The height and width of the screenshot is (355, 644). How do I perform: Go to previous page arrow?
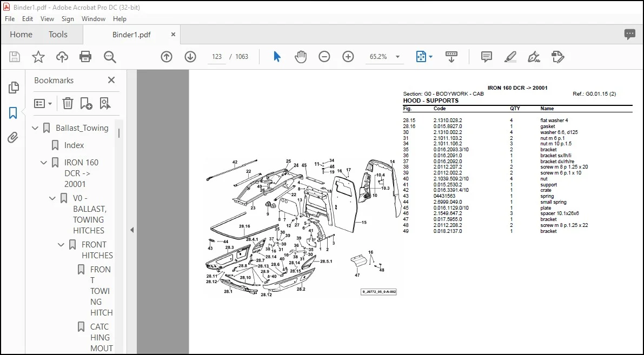(167, 57)
